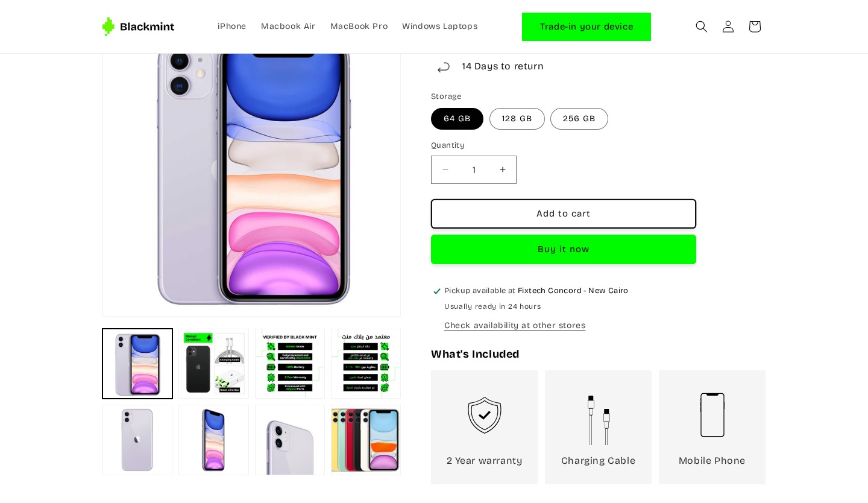Open the shopping cart icon
868x503 pixels.
pos(755,27)
